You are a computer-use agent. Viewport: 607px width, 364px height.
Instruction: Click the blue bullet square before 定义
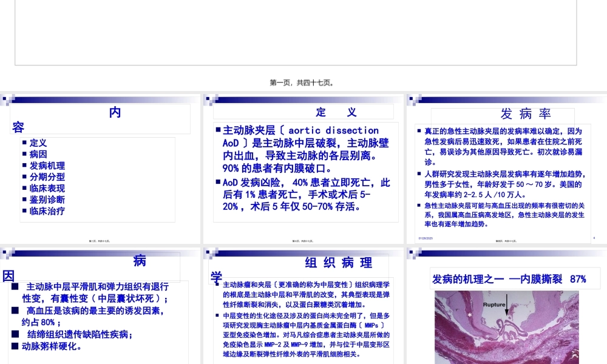coord(25,143)
